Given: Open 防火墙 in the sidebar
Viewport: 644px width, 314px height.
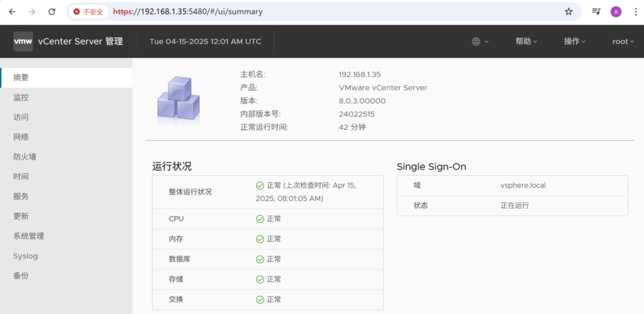Looking at the screenshot, I should [x=66, y=156].
